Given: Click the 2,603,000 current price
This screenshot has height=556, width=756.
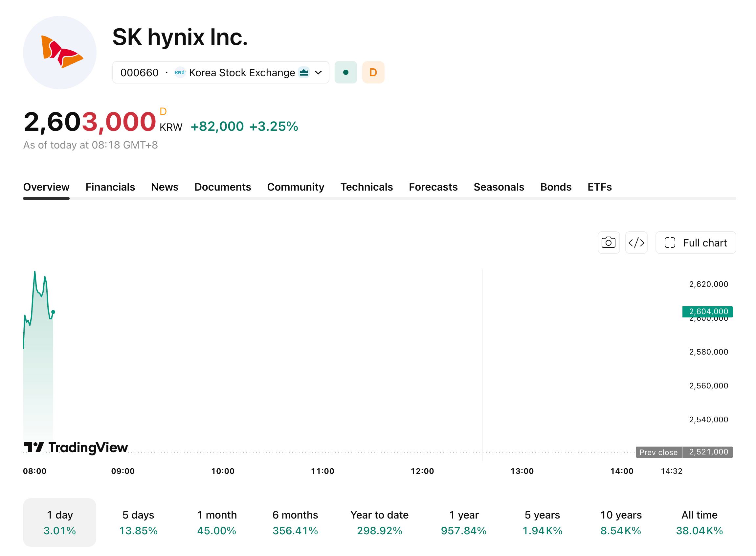Looking at the screenshot, I should click(90, 122).
